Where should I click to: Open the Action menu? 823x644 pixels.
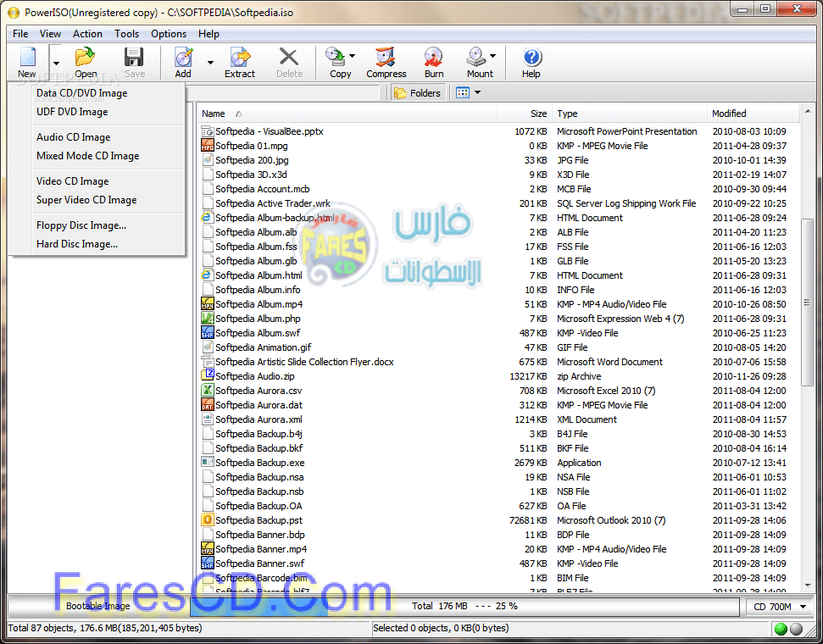click(87, 34)
